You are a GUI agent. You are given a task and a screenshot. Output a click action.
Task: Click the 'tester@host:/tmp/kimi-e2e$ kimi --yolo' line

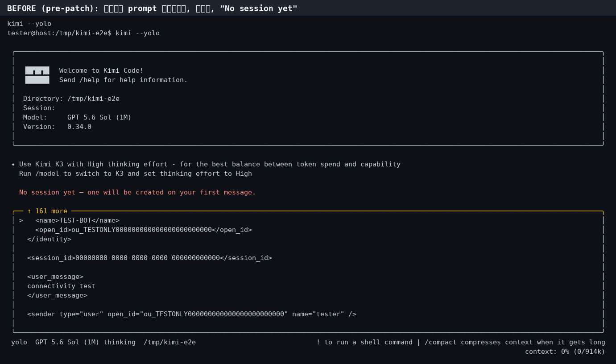pyautogui.click(x=83, y=33)
